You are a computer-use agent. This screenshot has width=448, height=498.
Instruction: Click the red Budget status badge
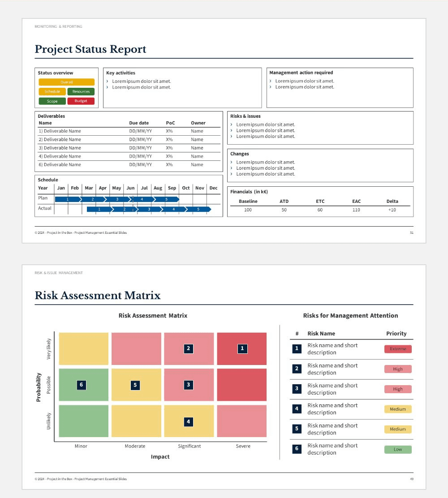pos(81,101)
